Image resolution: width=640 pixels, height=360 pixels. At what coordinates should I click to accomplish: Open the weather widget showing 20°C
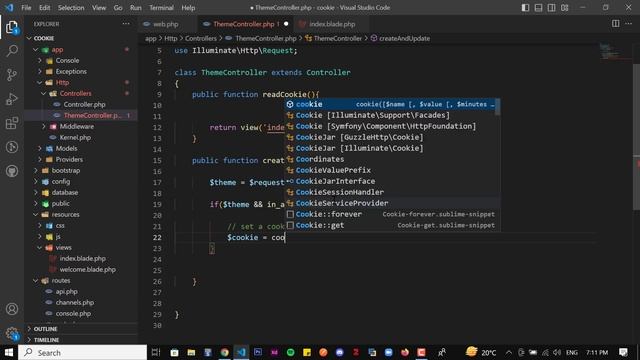tap(481, 352)
